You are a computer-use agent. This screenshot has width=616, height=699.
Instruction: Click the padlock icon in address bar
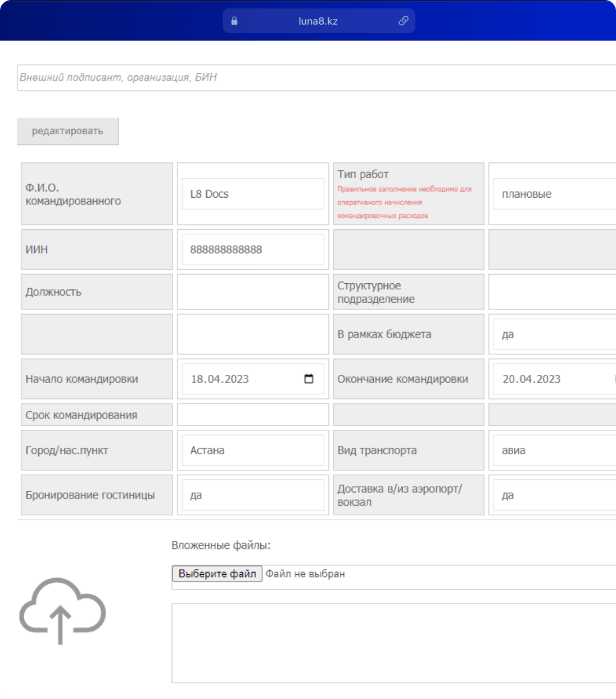coord(234,21)
